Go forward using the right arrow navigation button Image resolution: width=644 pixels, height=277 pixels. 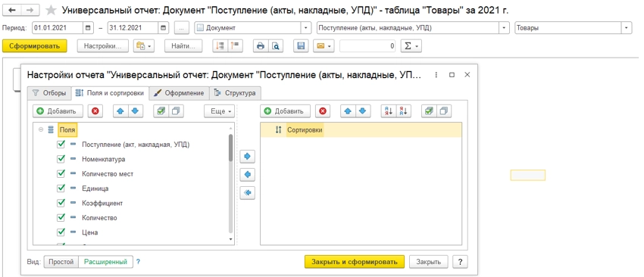click(x=31, y=11)
